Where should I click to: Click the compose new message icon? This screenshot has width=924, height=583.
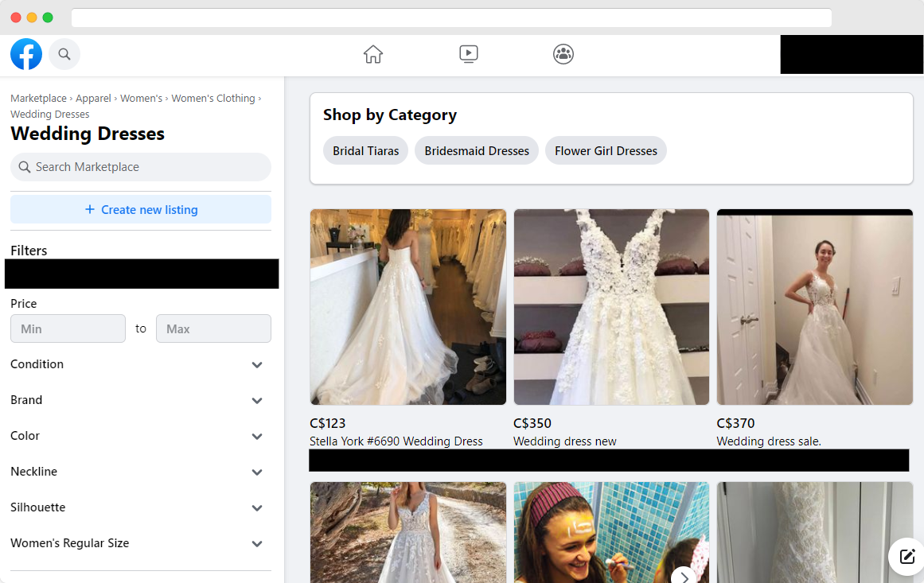(x=907, y=556)
